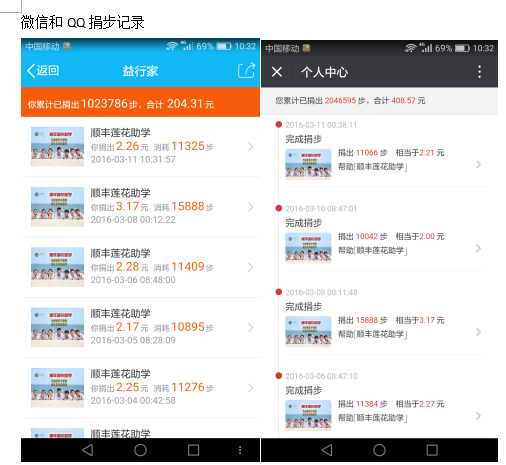Tap the 微信和 QQ 捐步记录 document heading

pos(82,22)
